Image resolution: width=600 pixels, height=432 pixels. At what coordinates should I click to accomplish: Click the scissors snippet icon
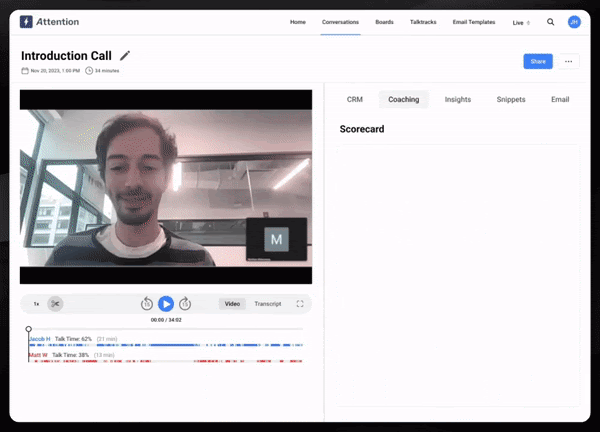click(x=56, y=304)
